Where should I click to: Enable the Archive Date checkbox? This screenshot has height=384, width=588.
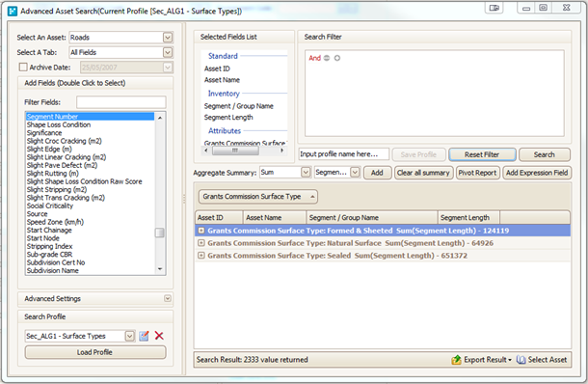click(23, 68)
